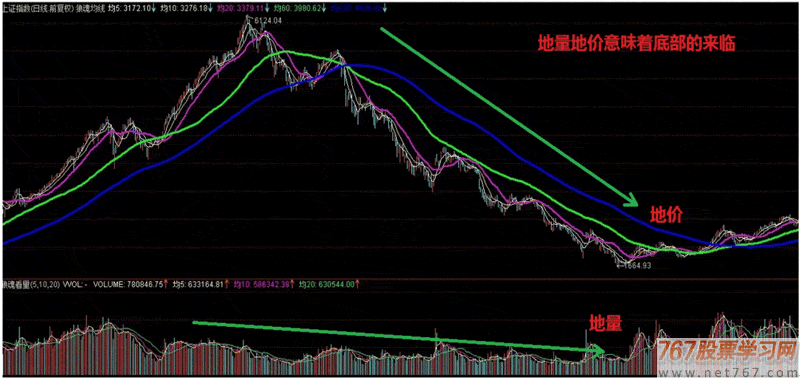
Task: Click the 均60 green down-arrow indicator
Action: [x=324, y=8]
